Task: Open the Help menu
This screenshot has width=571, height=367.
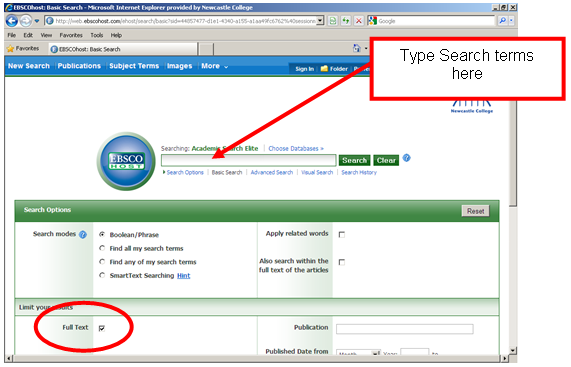Action: click(116, 35)
